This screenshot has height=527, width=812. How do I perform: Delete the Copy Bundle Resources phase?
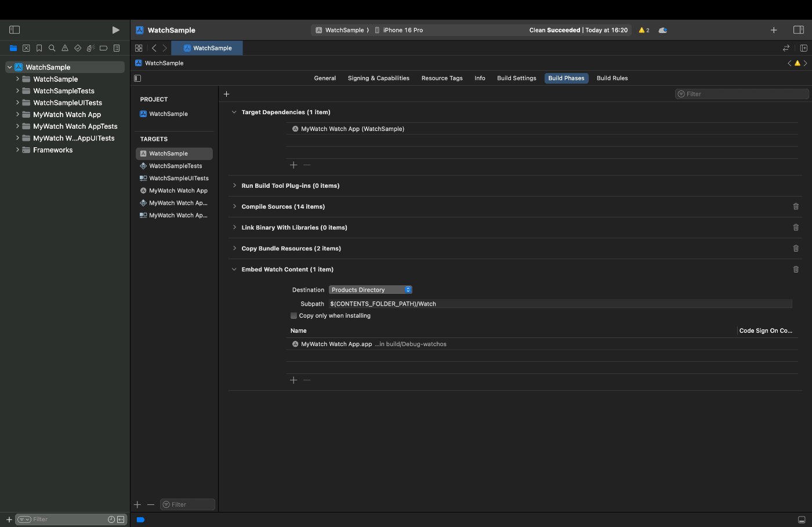click(796, 248)
